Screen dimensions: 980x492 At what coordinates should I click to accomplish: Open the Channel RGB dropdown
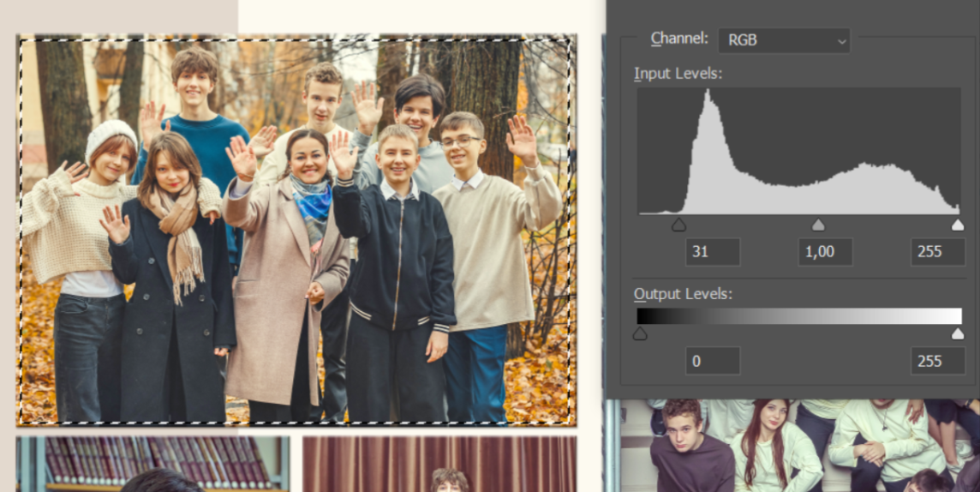tap(784, 40)
